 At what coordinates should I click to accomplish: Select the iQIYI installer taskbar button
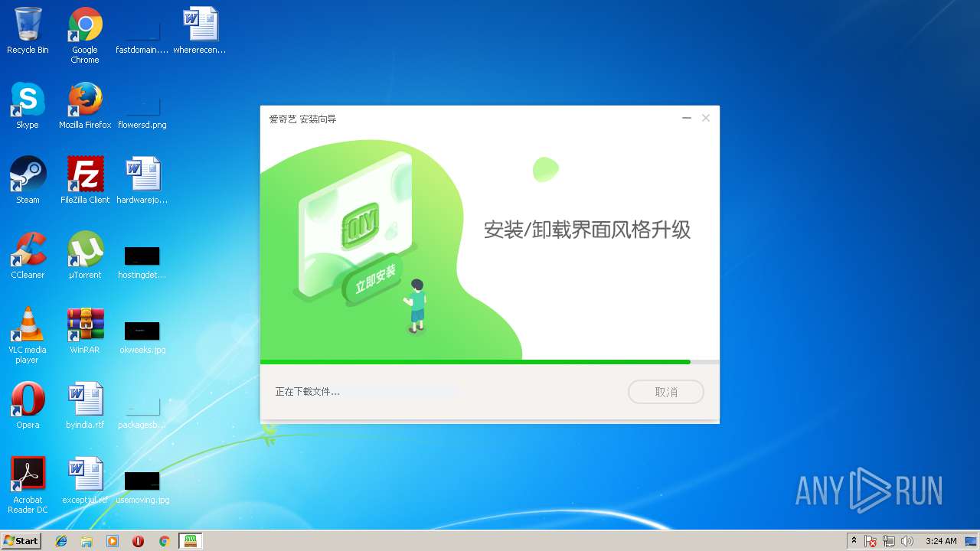coord(191,541)
